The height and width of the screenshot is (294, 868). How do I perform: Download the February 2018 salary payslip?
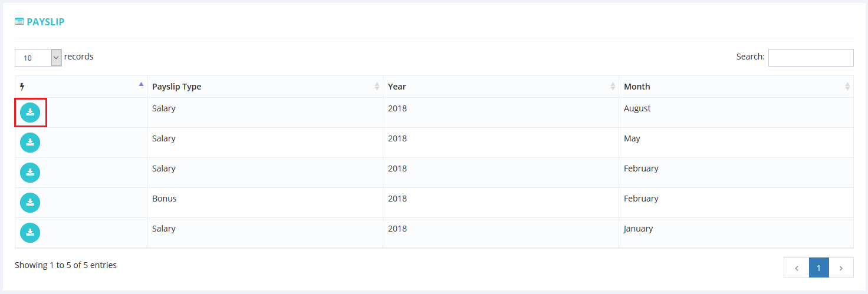point(30,173)
